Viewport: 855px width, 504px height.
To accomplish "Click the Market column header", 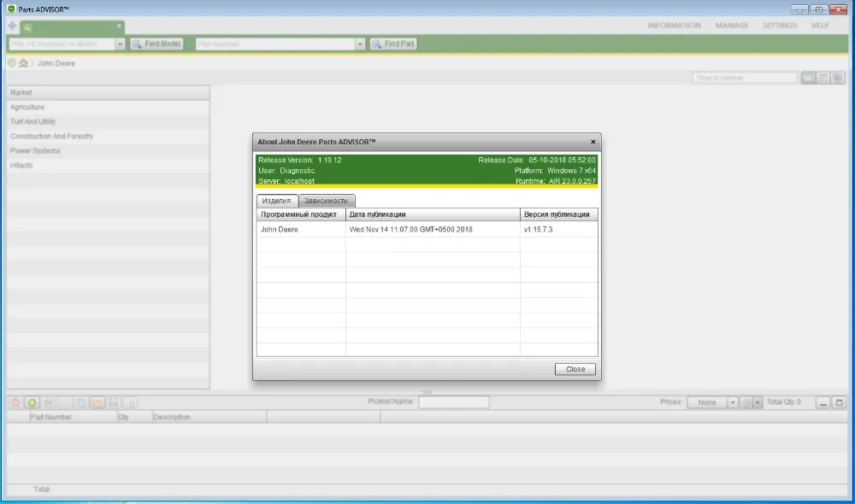I will pos(108,92).
